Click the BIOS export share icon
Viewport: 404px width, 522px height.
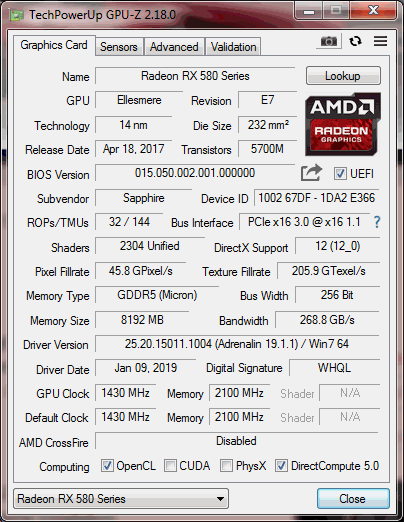[x=311, y=173]
